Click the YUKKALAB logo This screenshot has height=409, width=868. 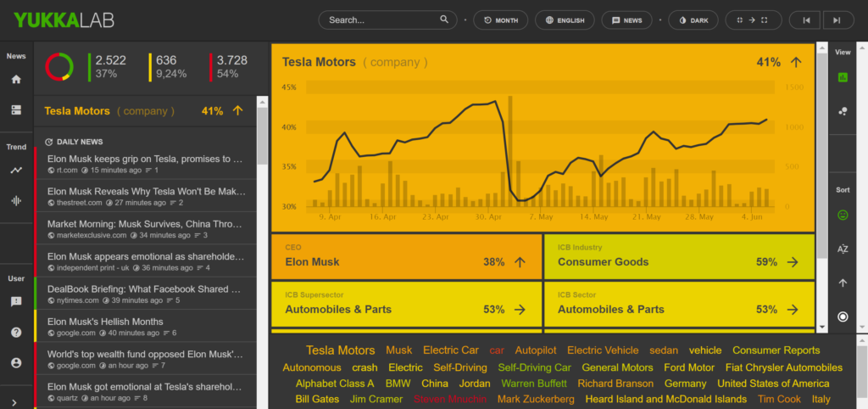(64, 20)
